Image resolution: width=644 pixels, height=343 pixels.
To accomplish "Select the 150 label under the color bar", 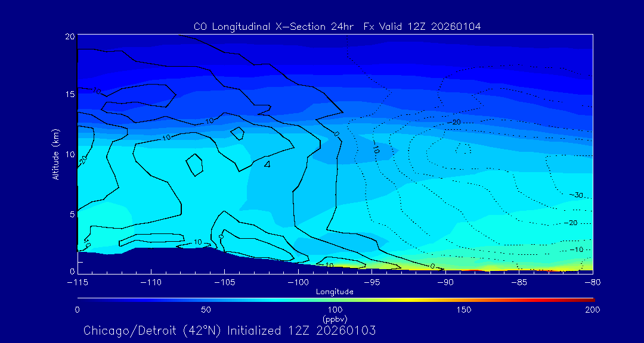I will 464,310.
